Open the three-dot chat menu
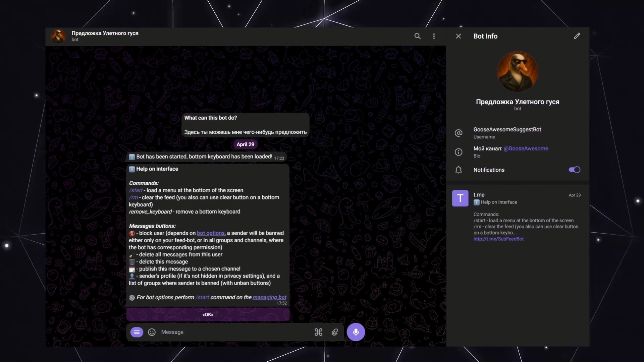This screenshot has width=644, height=362. point(434,36)
